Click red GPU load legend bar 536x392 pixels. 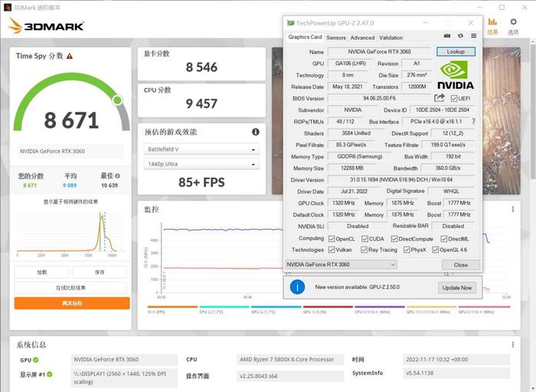pos(328,307)
